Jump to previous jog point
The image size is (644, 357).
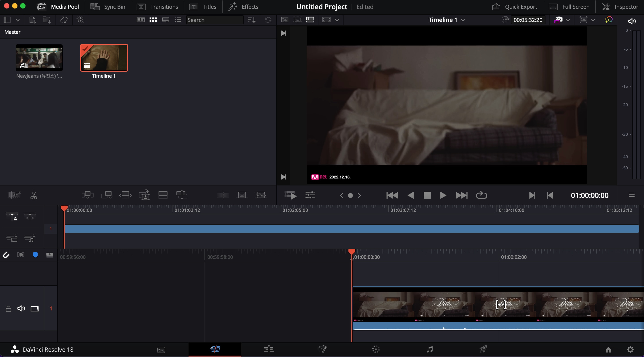coord(341,196)
